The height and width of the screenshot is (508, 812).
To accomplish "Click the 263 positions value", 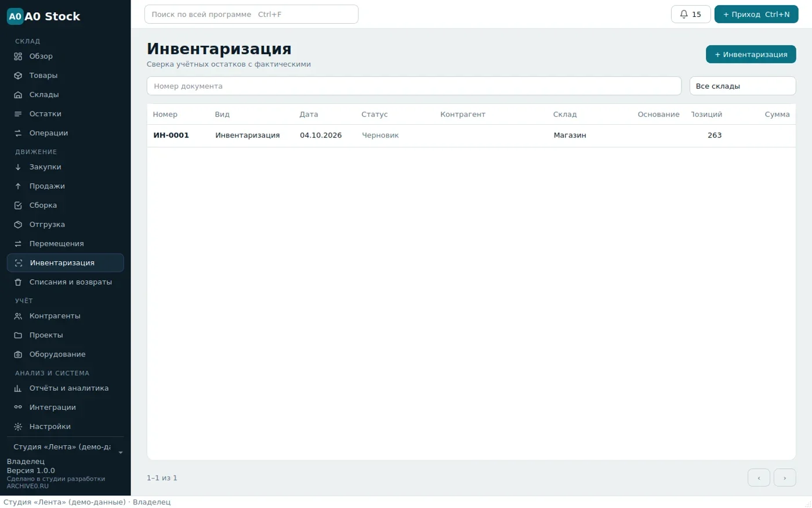I will click(715, 135).
